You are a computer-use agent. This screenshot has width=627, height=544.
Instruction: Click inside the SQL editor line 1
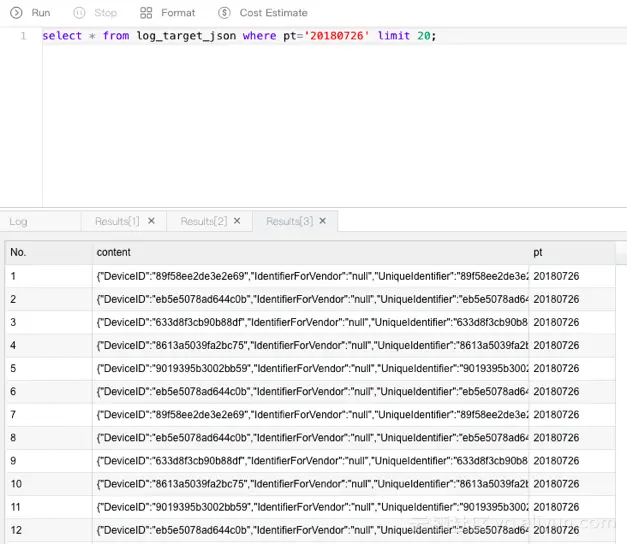coord(334,36)
